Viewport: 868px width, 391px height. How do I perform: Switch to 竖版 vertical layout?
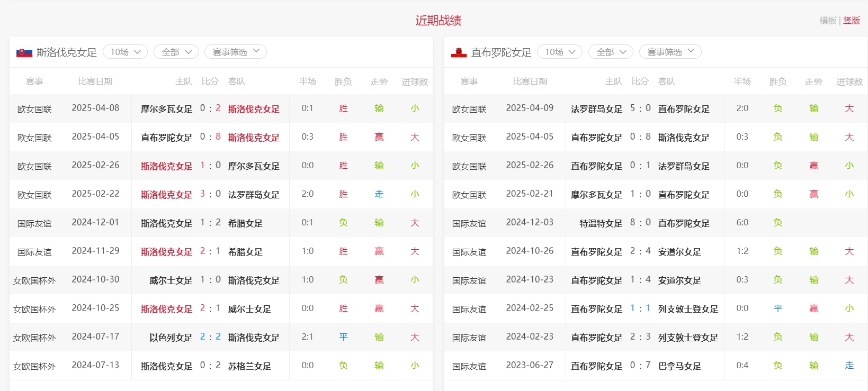[852, 21]
